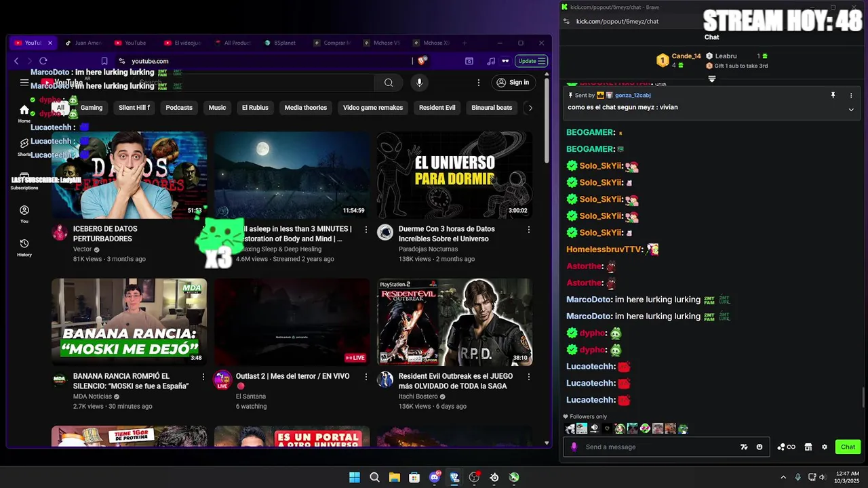Viewport: 868px width, 488px height.
Task: Open EL UNIVERSO PARA DORMIR thumbnail
Action: (454, 175)
